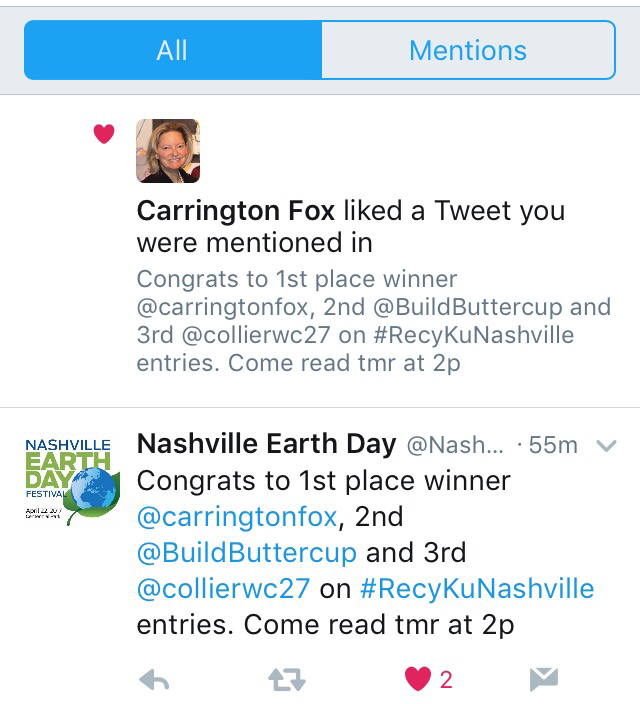640x704 pixels.
Task: Switch to the Mentions tab
Action: click(467, 50)
